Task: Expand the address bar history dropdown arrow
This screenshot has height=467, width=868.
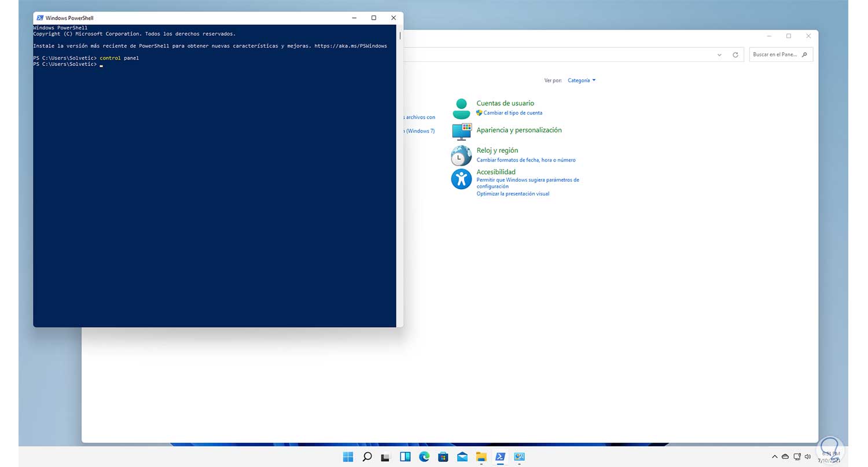Action: click(x=719, y=55)
